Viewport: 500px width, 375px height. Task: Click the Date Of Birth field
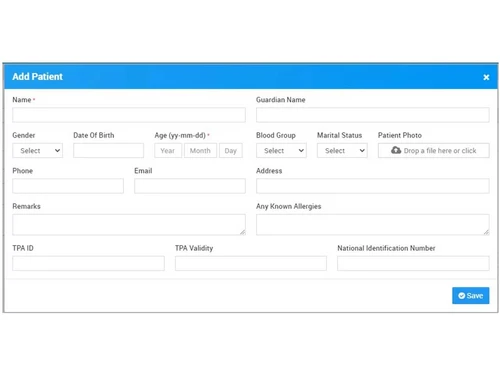[x=108, y=150]
